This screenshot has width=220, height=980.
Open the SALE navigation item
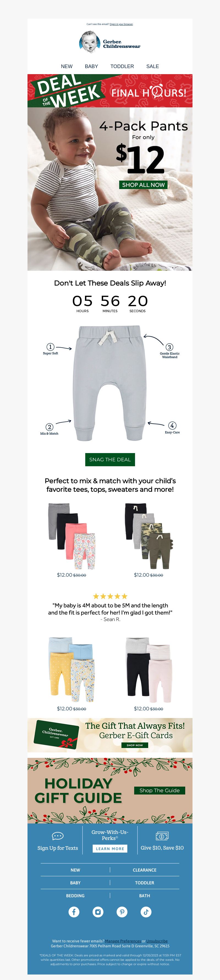pos(153,66)
